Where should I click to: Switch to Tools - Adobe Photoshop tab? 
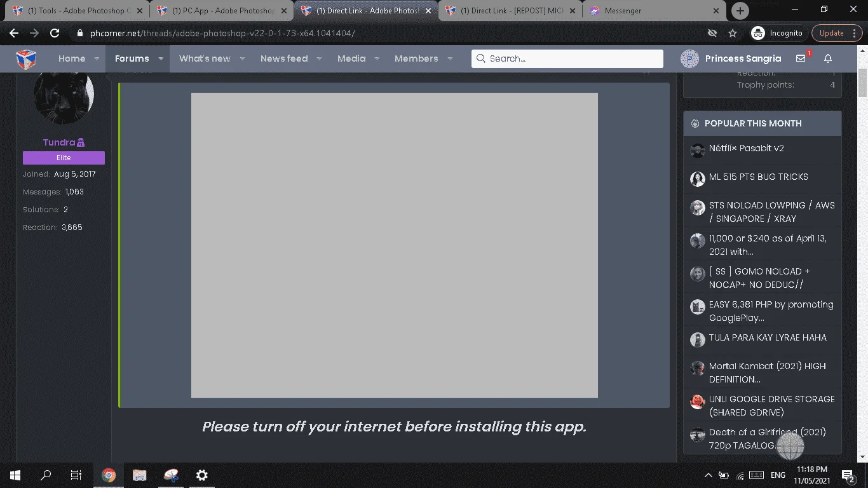coord(76,11)
